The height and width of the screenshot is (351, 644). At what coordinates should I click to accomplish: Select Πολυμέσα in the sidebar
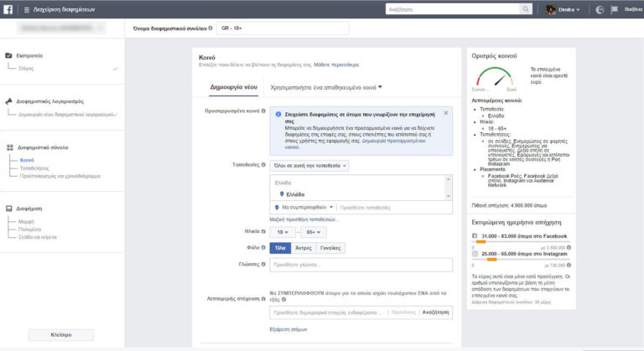click(x=29, y=229)
